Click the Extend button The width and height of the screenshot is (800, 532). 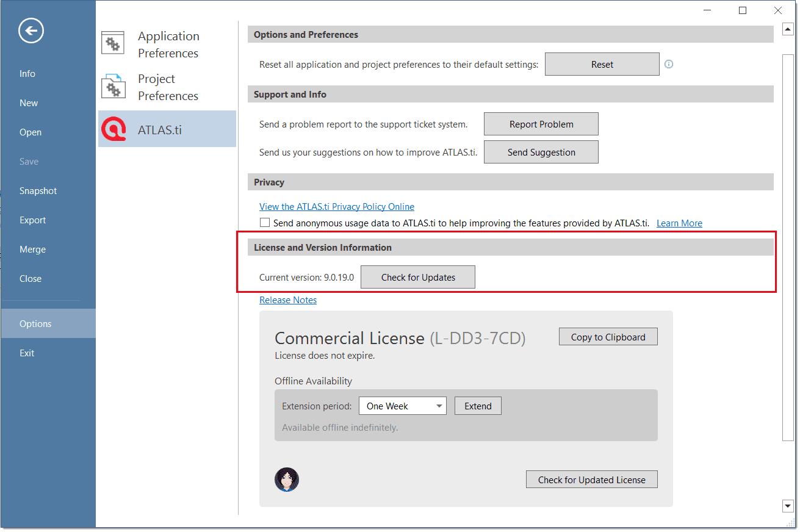(478, 406)
